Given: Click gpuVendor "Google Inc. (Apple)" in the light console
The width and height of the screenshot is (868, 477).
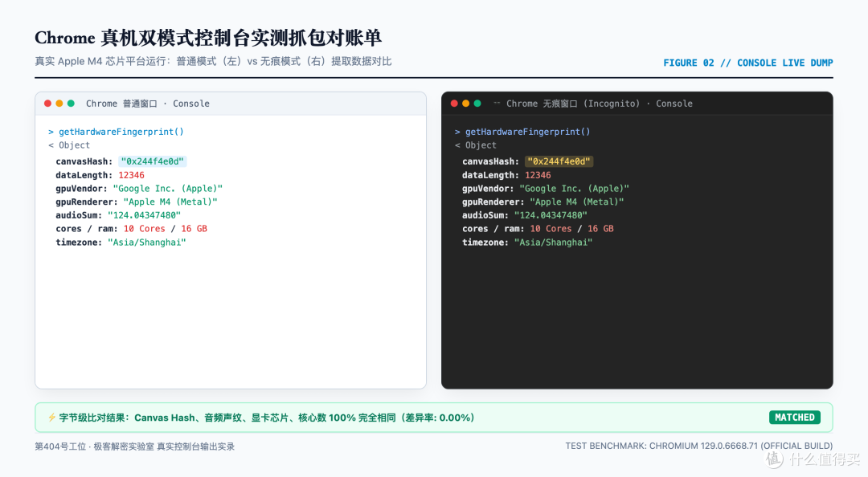Looking at the screenshot, I should coord(168,188).
